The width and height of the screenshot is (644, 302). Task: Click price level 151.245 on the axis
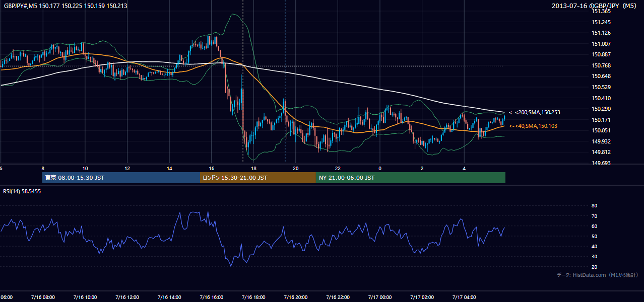602,22
